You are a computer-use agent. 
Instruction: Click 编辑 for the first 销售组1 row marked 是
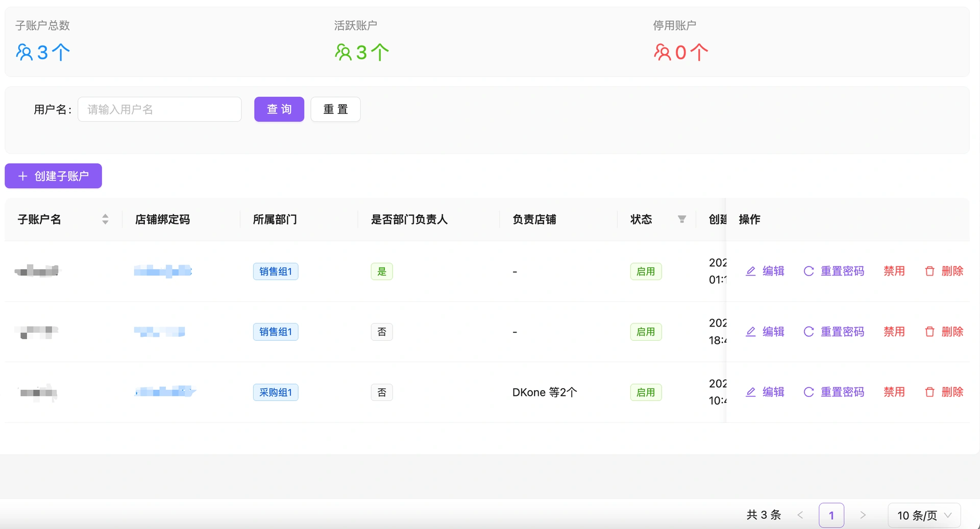[765, 271]
